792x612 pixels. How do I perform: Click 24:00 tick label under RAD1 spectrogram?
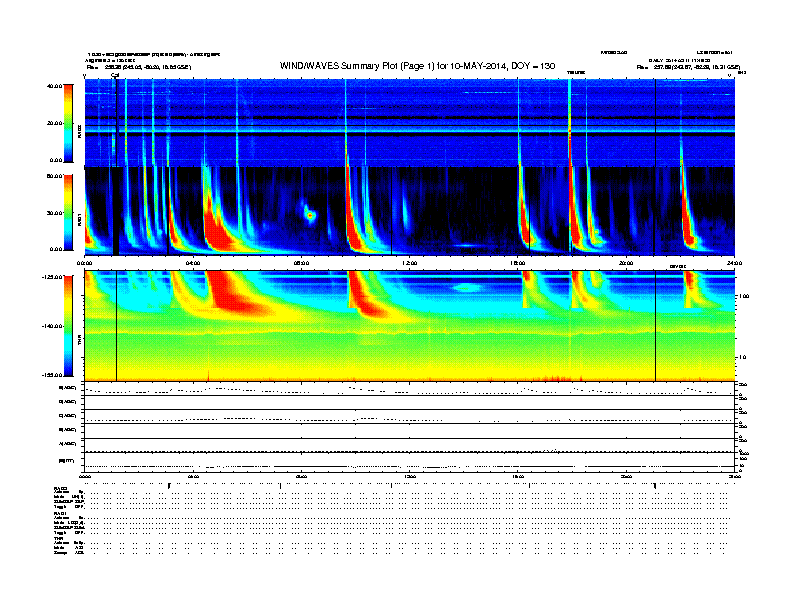pos(734,263)
